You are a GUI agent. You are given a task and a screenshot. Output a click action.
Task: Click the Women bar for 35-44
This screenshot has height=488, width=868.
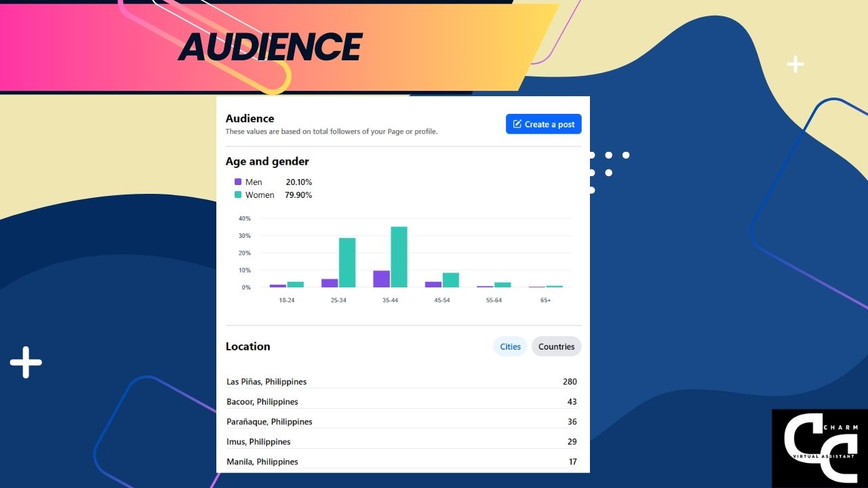click(399, 257)
